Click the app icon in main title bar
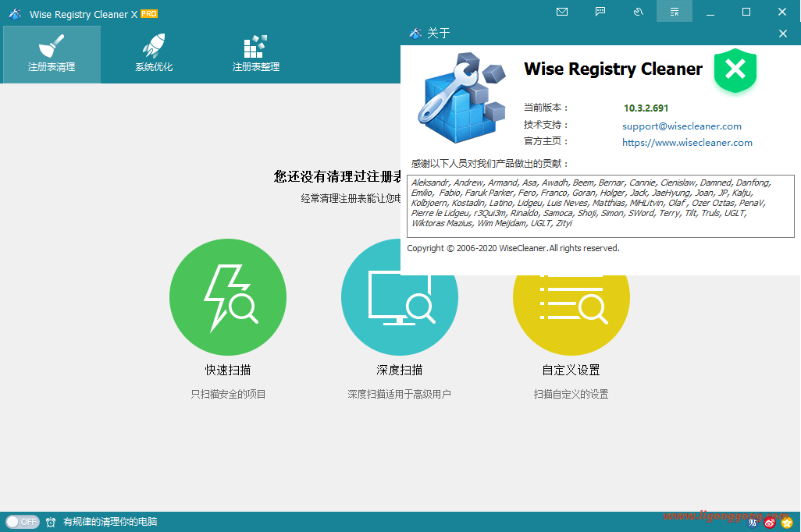This screenshot has width=801, height=532. click(x=16, y=14)
